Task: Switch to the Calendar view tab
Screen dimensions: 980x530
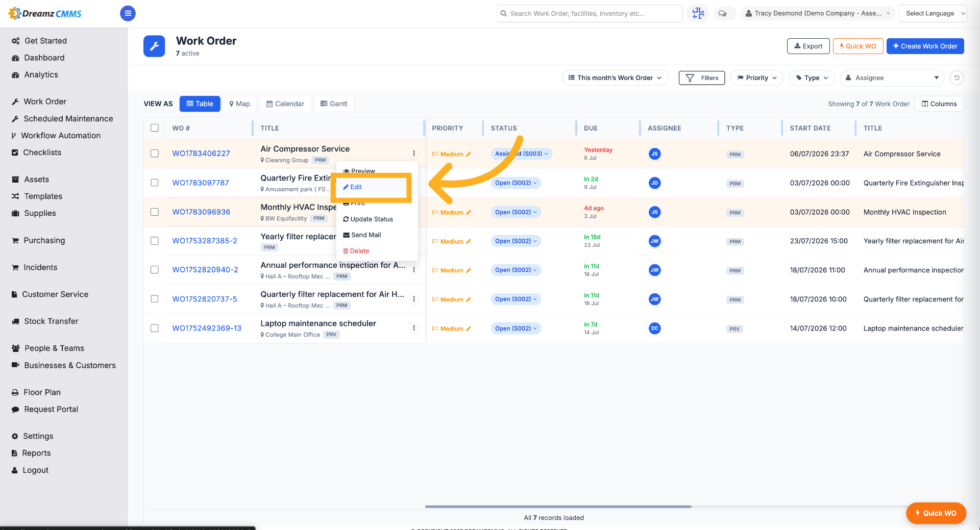Action: coord(285,104)
